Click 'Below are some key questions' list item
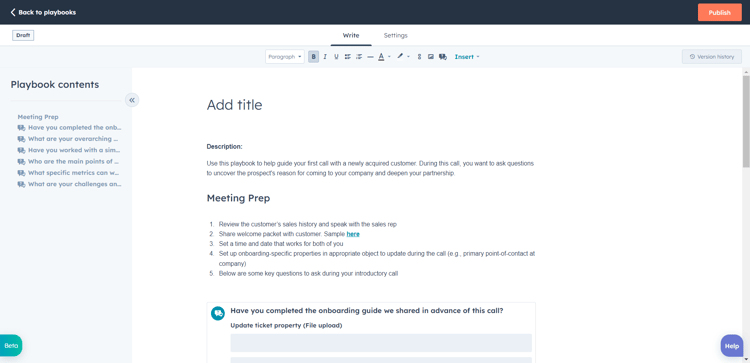This screenshot has height=363, width=750. click(309, 274)
